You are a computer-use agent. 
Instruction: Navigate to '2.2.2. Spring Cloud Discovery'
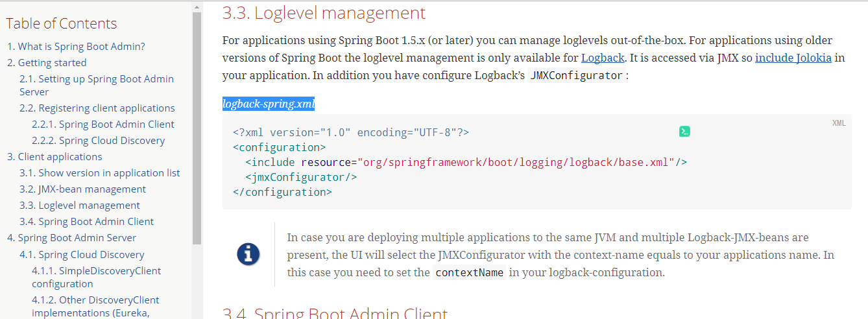coord(99,141)
